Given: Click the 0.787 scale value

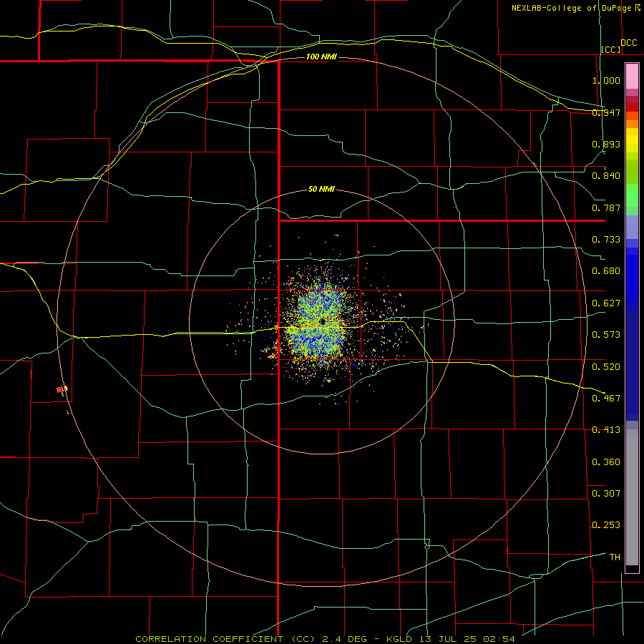Looking at the screenshot, I should pyautogui.click(x=606, y=208).
